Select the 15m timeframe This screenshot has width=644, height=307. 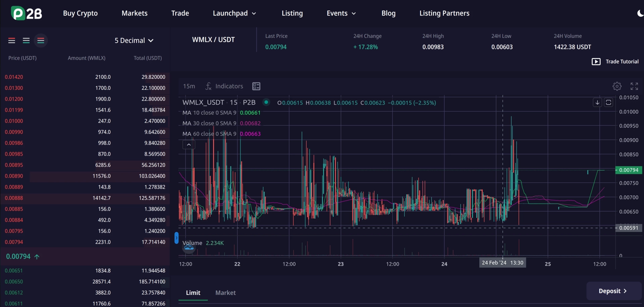pyautogui.click(x=189, y=86)
